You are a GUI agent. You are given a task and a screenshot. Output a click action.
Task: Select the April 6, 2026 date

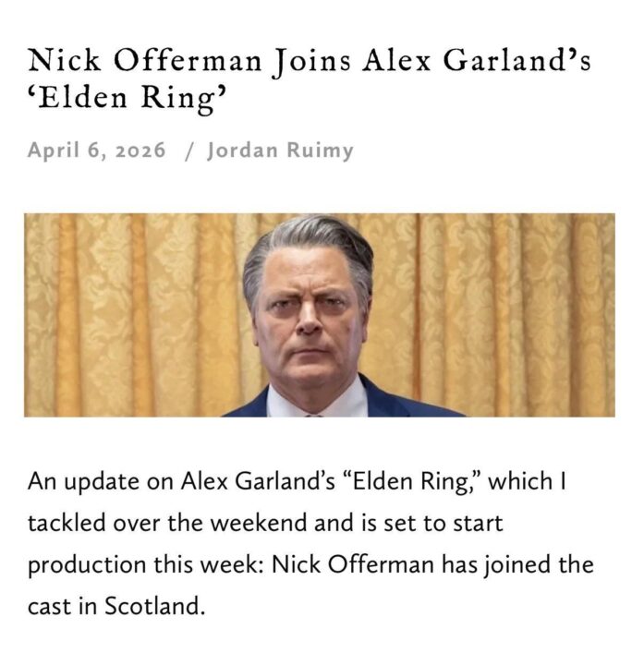click(97, 151)
